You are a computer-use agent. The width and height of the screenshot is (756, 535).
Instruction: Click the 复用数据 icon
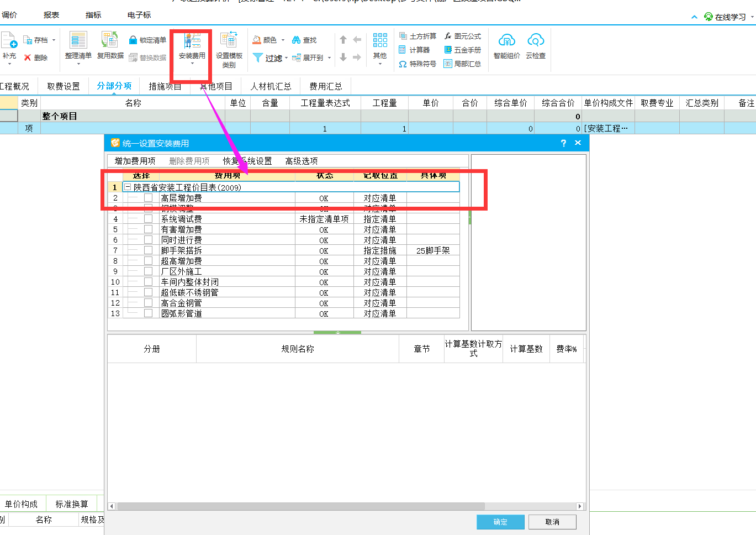[110, 40]
